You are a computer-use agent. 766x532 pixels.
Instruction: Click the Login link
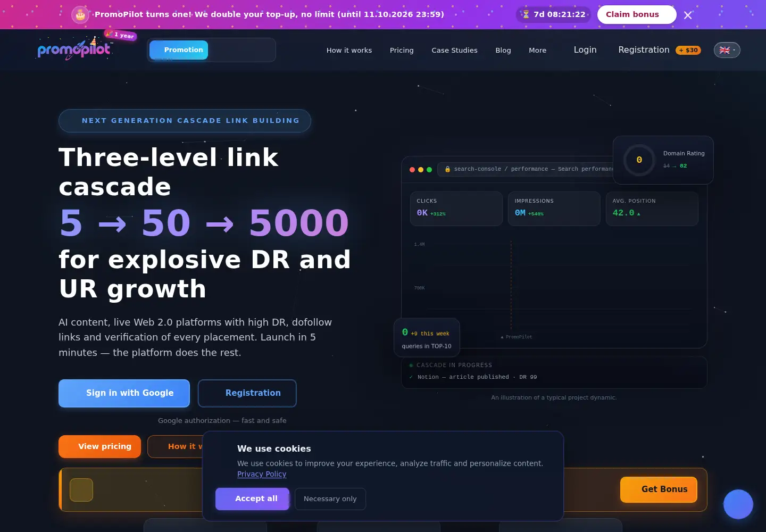tap(585, 49)
